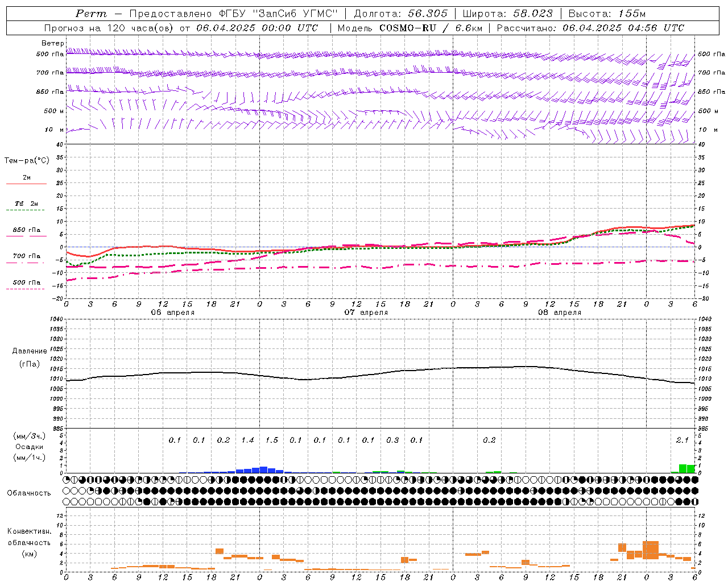Click the 'Высота: 155м' header value

(x=607, y=14)
